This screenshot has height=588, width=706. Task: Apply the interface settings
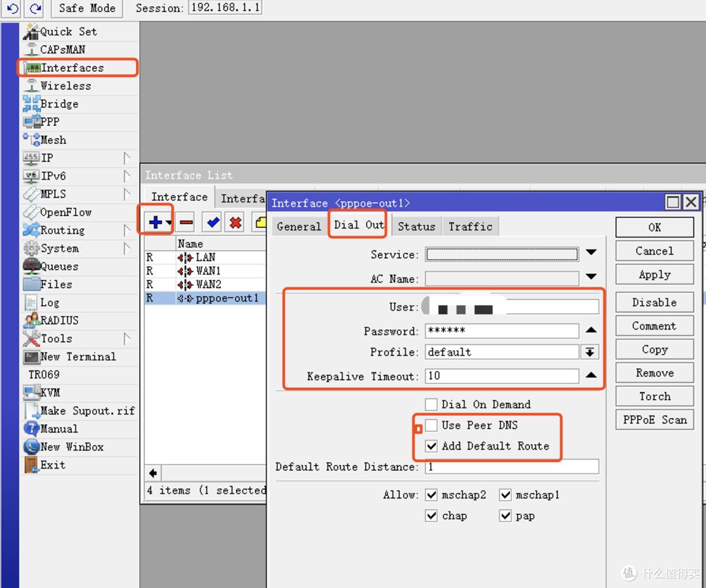tap(654, 274)
